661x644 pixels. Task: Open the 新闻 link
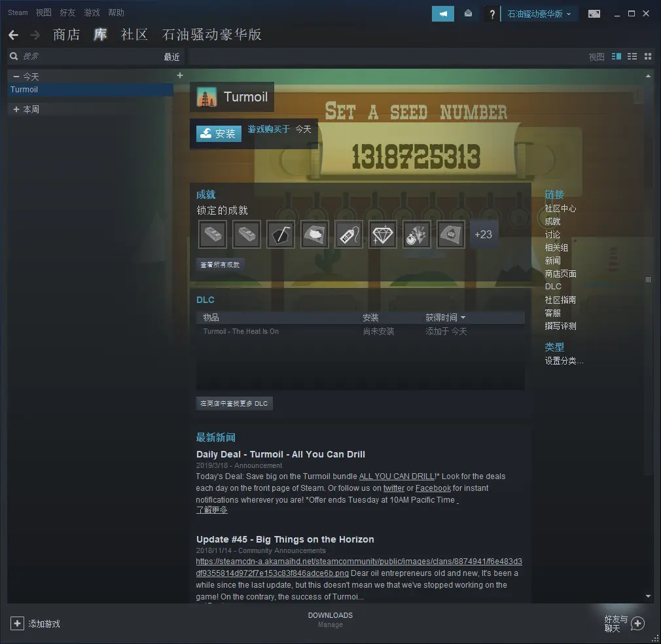(x=552, y=261)
